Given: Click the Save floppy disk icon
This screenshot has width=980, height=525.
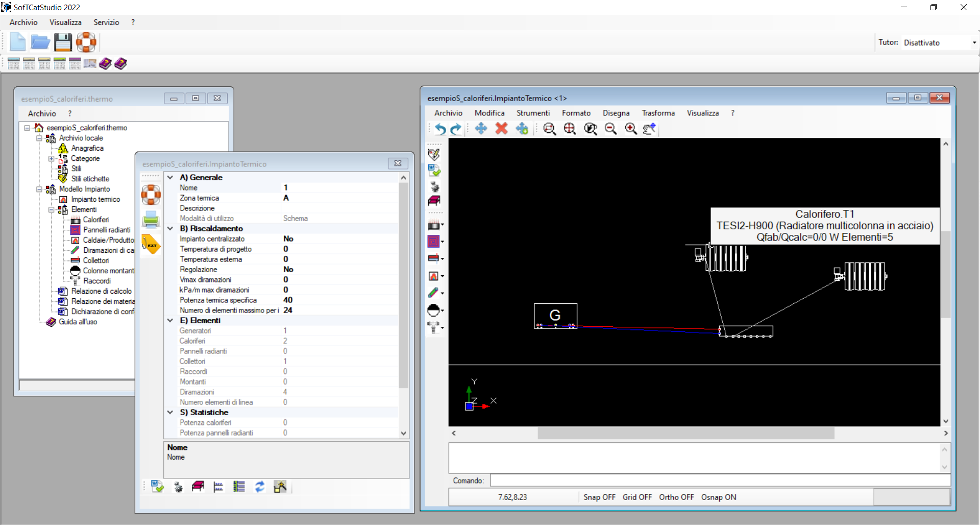Looking at the screenshot, I should click(63, 42).
